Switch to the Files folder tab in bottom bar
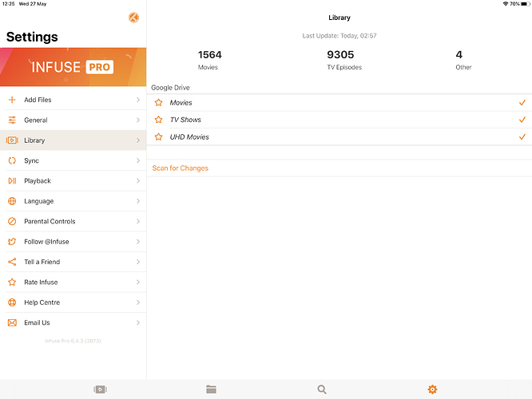 pyautogui.click(x=211, y=389)
